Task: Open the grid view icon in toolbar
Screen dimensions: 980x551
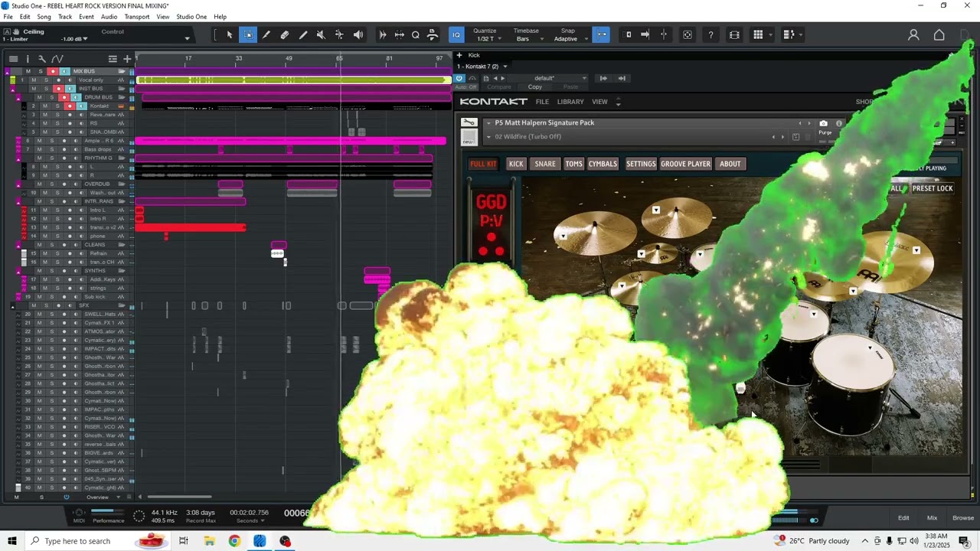Action: coord(758,34)
